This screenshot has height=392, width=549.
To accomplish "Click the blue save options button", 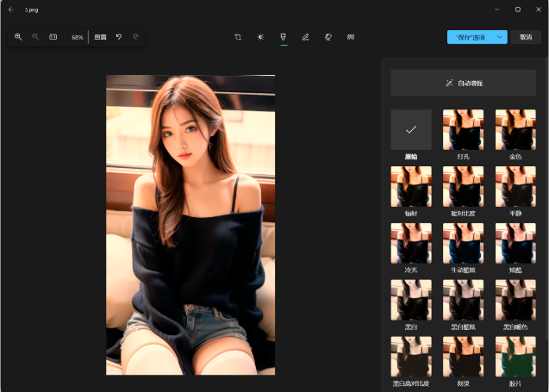I will pyautogui.click(x=471, y=37).
